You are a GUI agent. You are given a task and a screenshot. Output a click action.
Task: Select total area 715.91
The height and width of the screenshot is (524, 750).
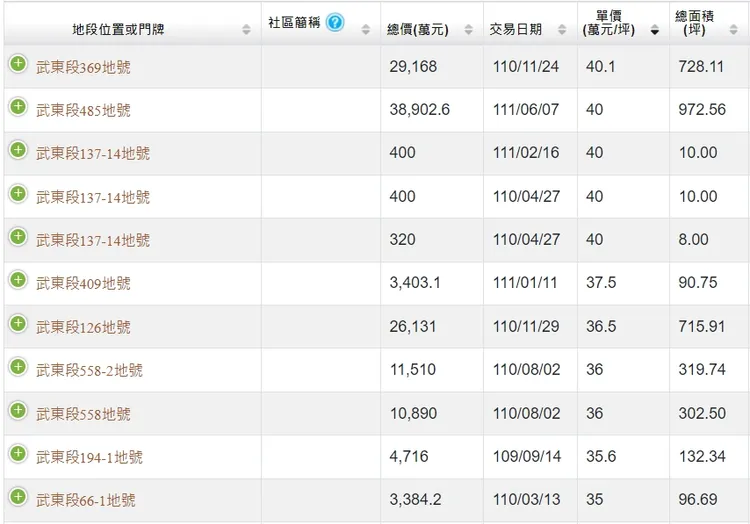tap(702, 327)
